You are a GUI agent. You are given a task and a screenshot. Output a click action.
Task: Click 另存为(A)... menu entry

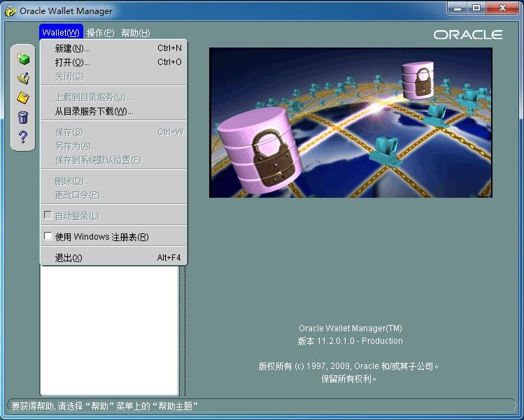pos(113,146)
